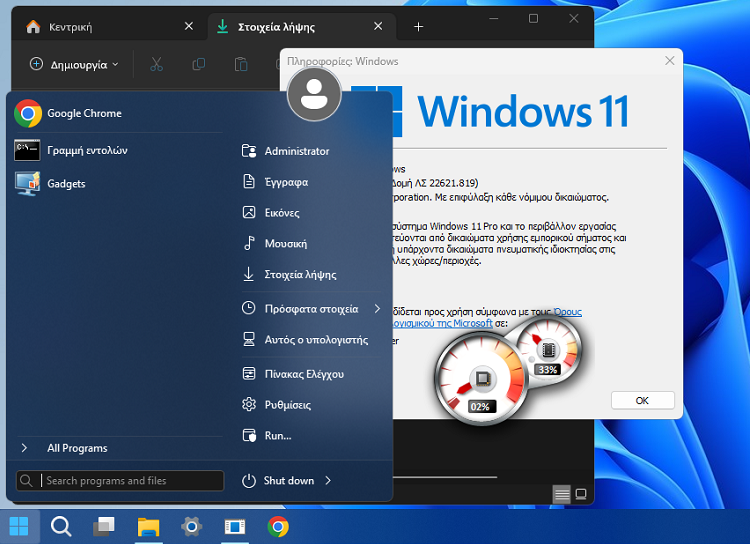The image size is (750, 544).
Task: Click the memory usage gauge gadget
Action: point(548,351)
